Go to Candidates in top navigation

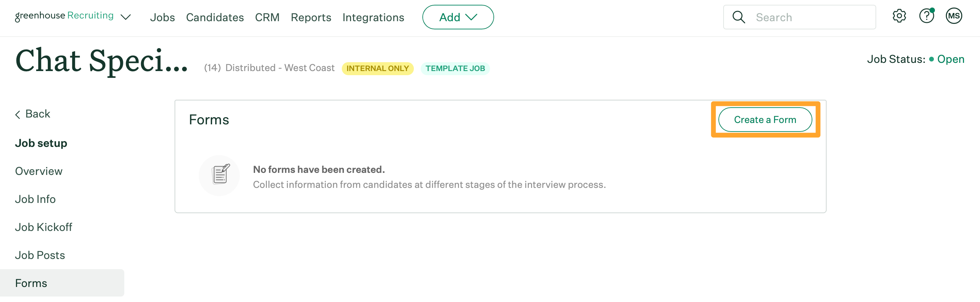[214, 17]
